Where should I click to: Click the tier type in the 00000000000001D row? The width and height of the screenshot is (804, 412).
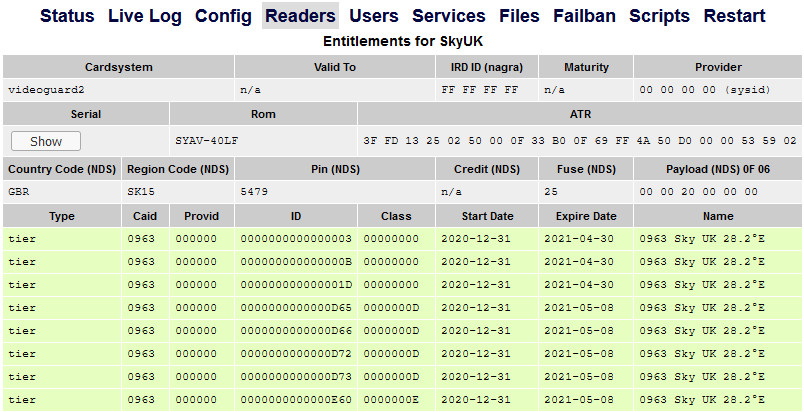[22, 285]
